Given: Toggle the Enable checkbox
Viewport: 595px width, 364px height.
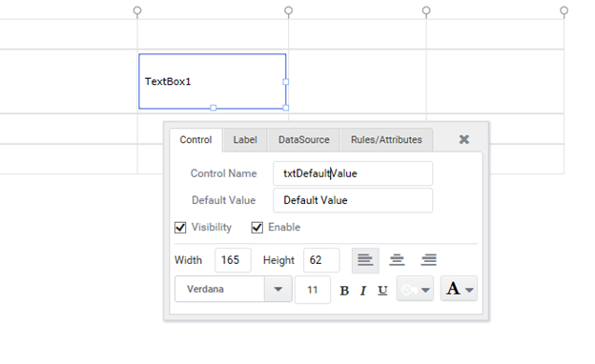Looking at the screenshot, I should point(256,228).
